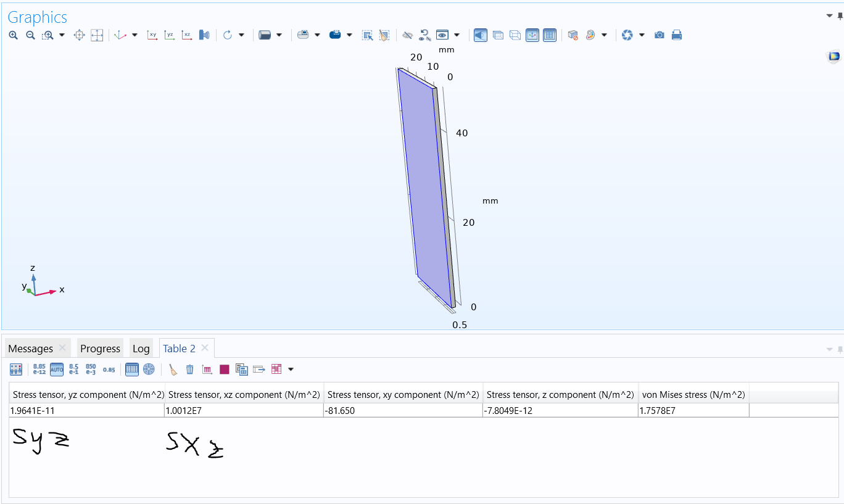The width and height of the screenshot is (844, 504).
Task: Switch to the Messages tab
Action: (31, 349)
